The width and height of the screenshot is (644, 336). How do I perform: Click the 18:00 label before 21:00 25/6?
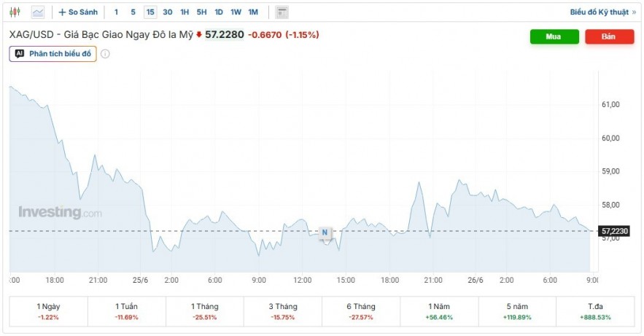pyautogui.click(x=55, y=280)
